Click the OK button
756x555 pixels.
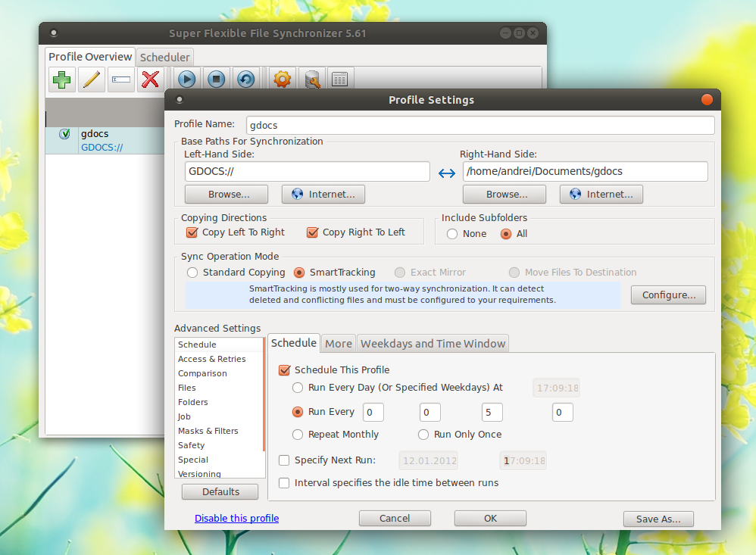[490, 519]
